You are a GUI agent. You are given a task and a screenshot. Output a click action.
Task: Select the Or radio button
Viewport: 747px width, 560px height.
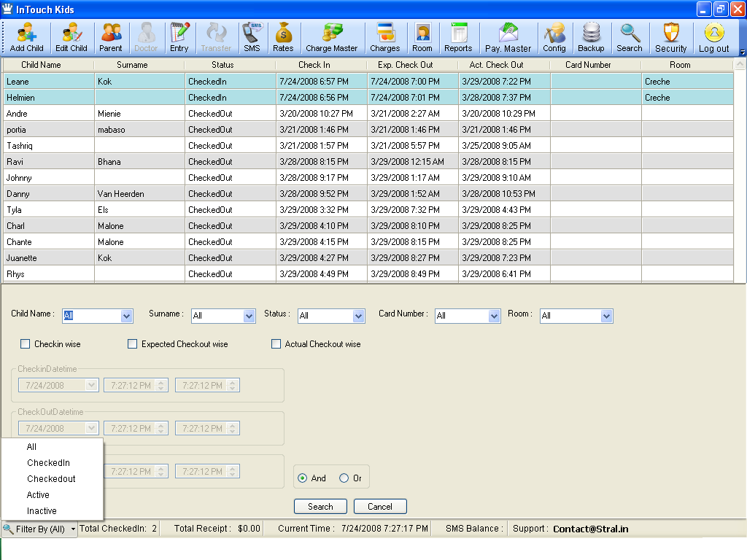point(344,478)
